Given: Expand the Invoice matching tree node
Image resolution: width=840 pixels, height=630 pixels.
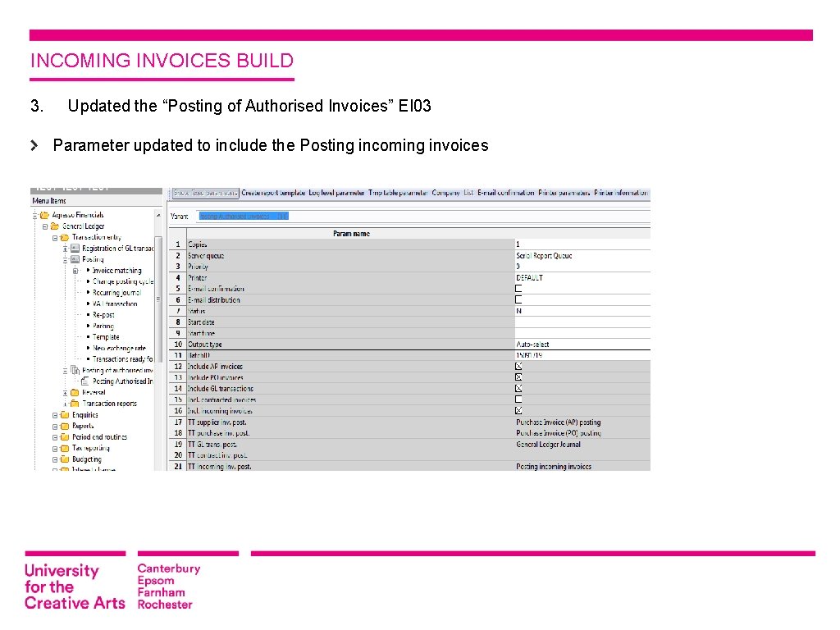Looking at the screenshot, I should click(x=74, y=271).
